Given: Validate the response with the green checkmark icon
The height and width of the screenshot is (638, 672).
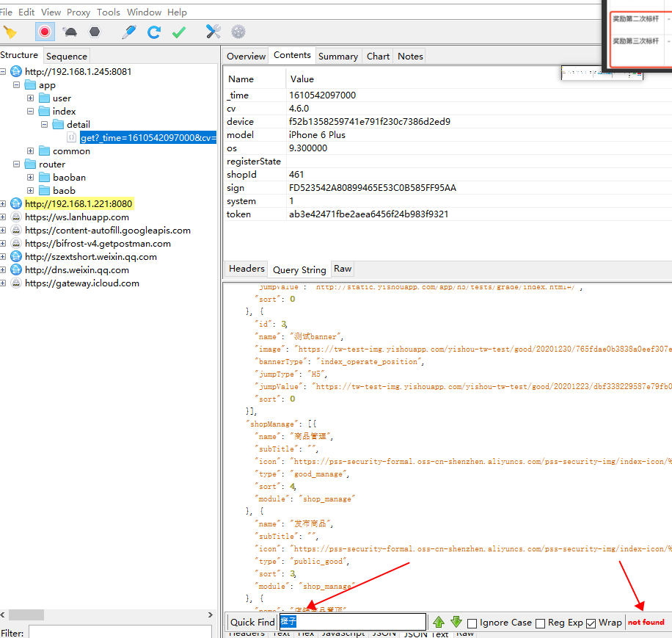Looking at the screenshot, I should (x=179, y=32).
